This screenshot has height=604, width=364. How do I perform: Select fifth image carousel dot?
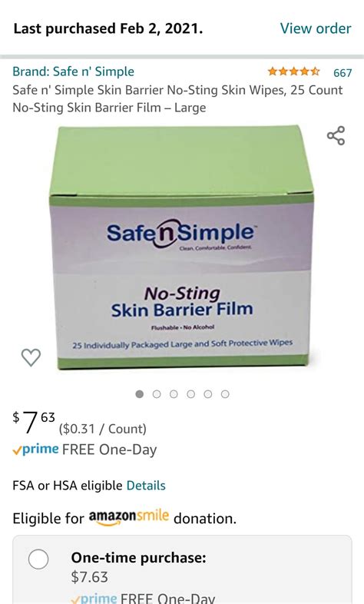pyautogui.click(x=208, y=394)
